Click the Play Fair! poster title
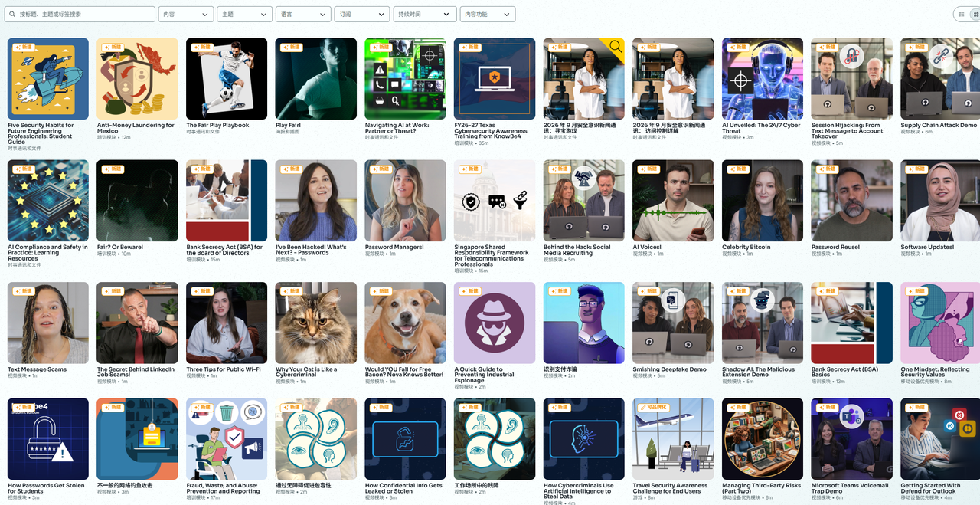980x505 pixels. [288, 126]
